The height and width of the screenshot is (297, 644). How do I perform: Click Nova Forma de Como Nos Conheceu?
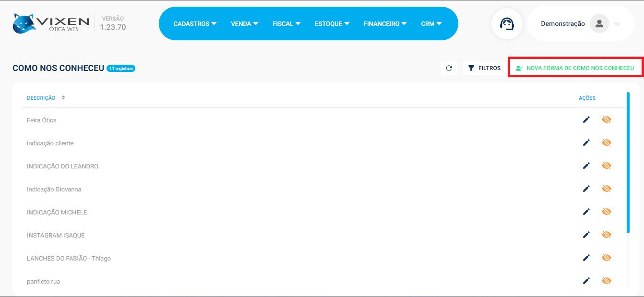coord(575,68)
